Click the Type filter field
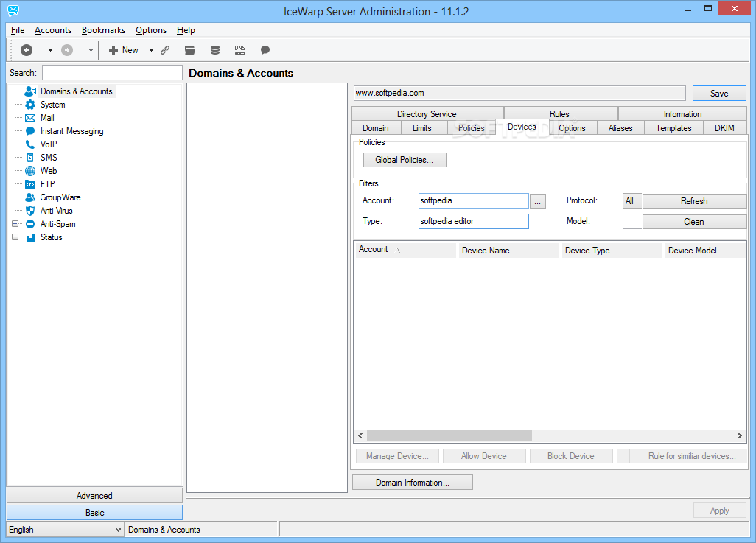The image size is (756, 543). pos(474,221)
